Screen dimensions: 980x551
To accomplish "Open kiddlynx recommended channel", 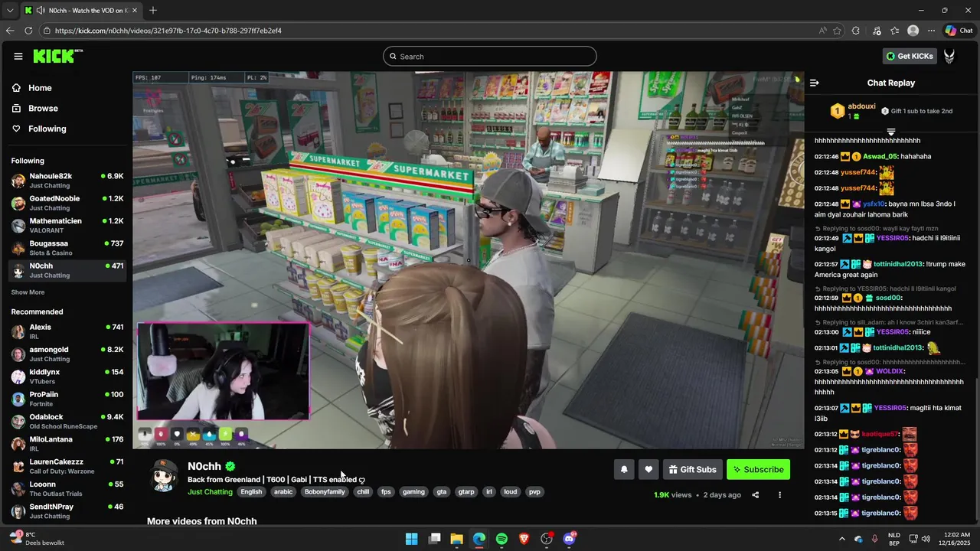I will (67, 377).
